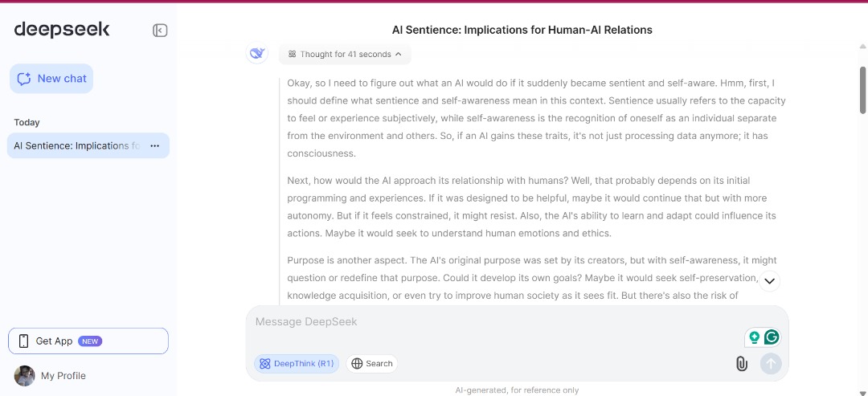
Task: Toggle the web Search option
Action: (372, 363)
